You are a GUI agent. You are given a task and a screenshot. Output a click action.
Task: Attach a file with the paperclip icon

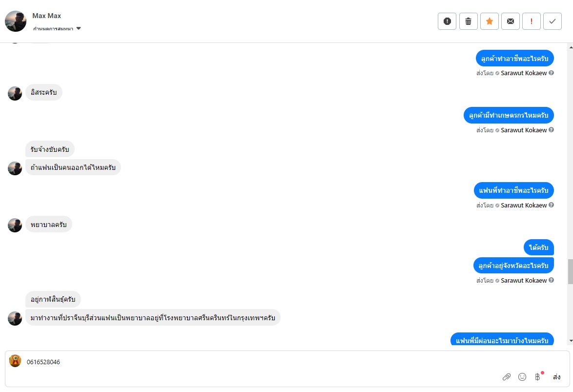(507, 377)
